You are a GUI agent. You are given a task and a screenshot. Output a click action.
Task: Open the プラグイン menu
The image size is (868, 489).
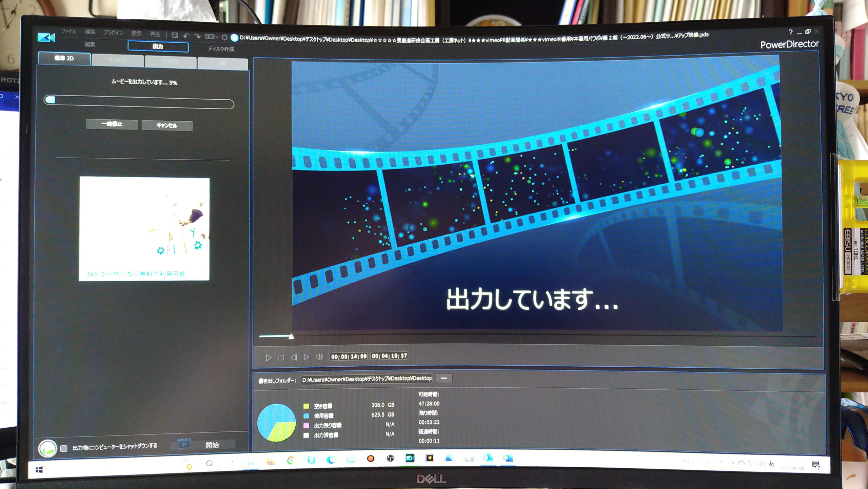113,33
